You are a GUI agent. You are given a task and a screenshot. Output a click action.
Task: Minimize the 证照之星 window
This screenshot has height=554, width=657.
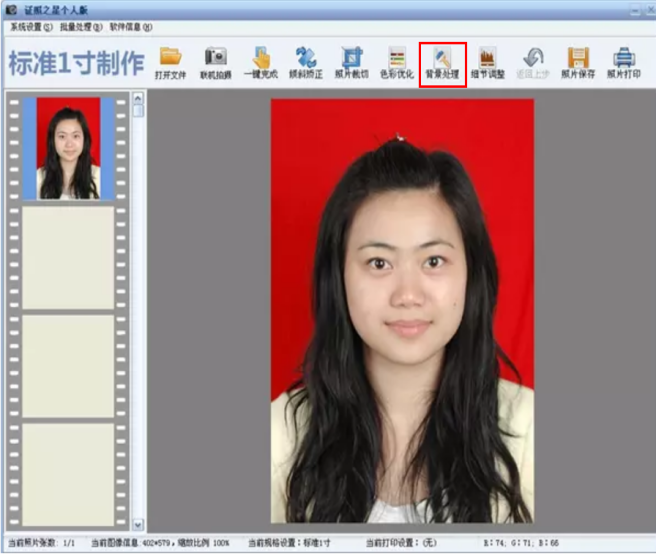point(636,10)
